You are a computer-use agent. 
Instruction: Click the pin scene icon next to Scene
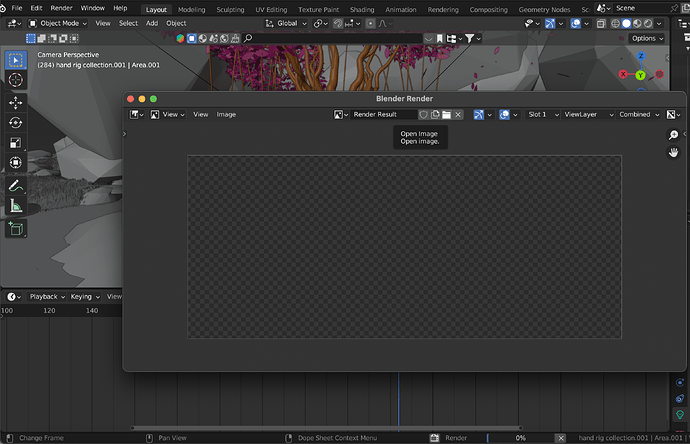coord(674,8)
